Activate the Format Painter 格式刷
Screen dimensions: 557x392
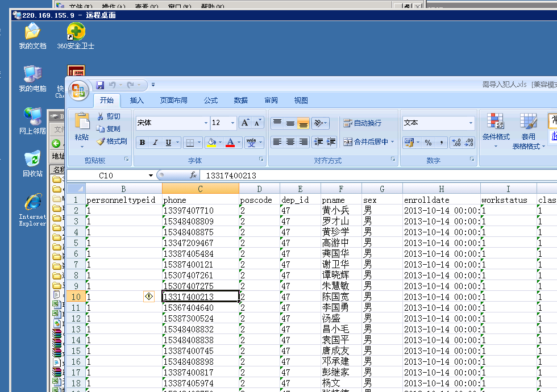click(112, 141)
